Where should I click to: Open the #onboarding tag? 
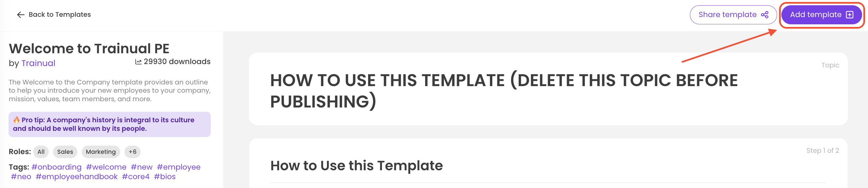tap(56, 167)
